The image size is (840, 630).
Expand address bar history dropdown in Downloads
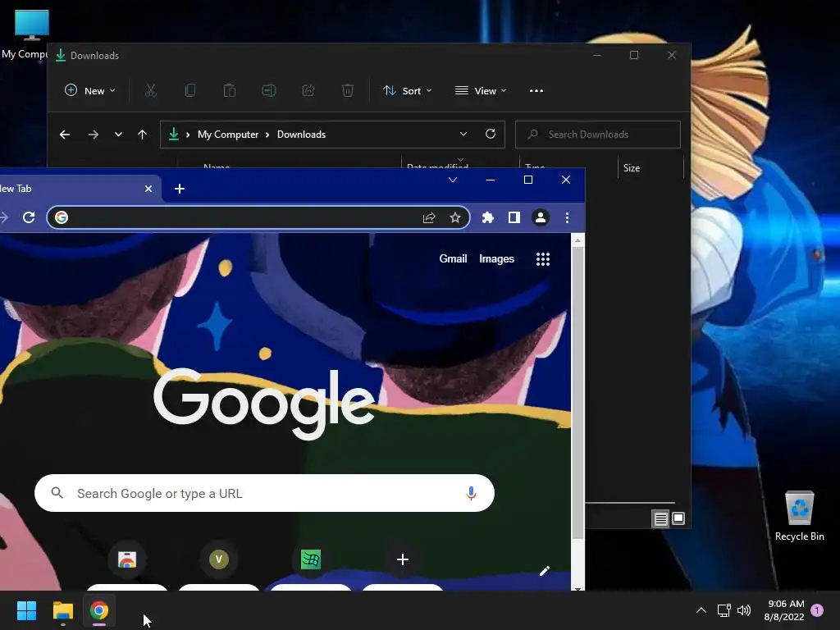click(463, 134)
